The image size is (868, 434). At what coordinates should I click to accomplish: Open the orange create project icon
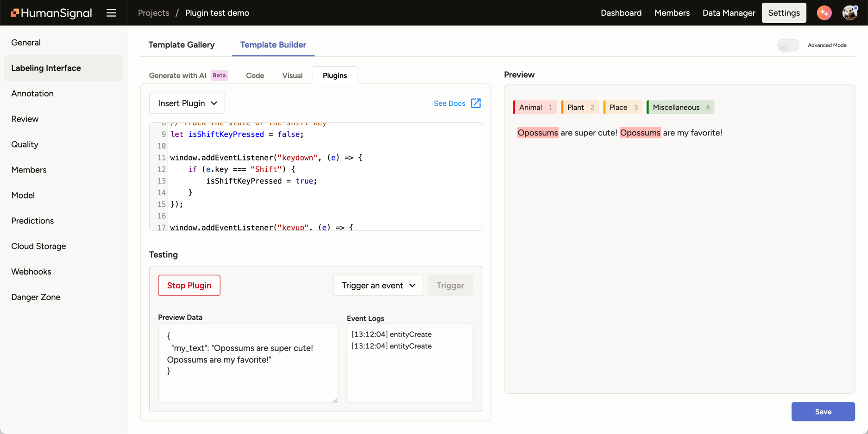[x=824, y=13]
